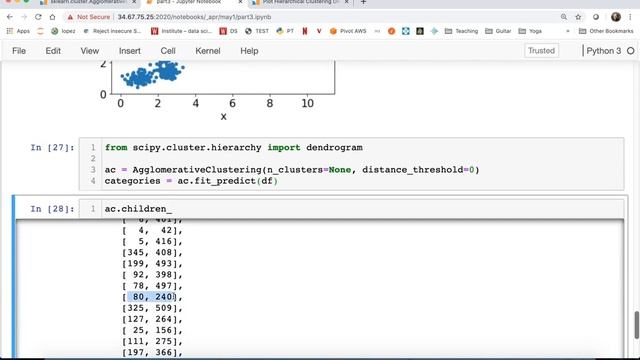Click the 197, 366 output row
This screenshot has height=360, width=640.
coord(152,353)
